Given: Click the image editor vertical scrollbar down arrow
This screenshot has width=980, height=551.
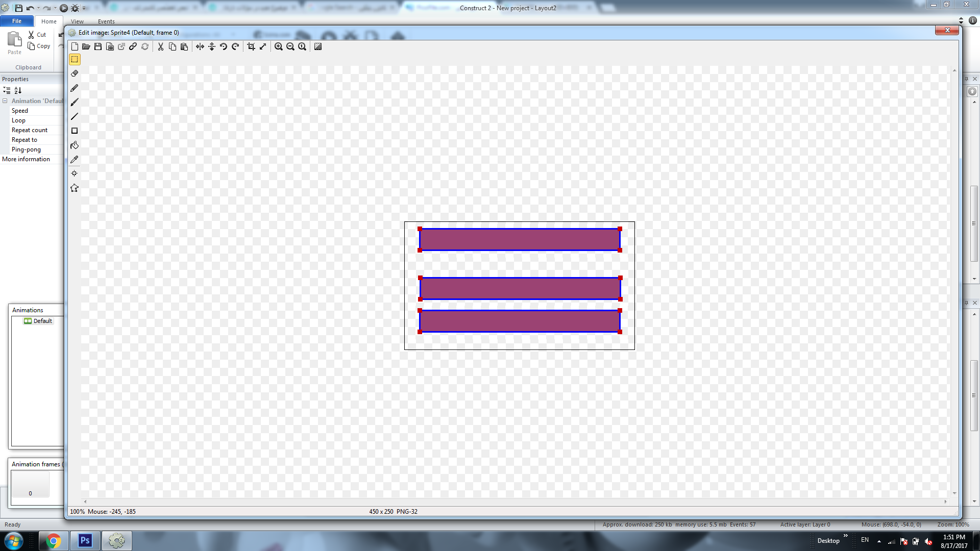Looking at the screenshot, I should pyautogui.click(x=954, y=493).
